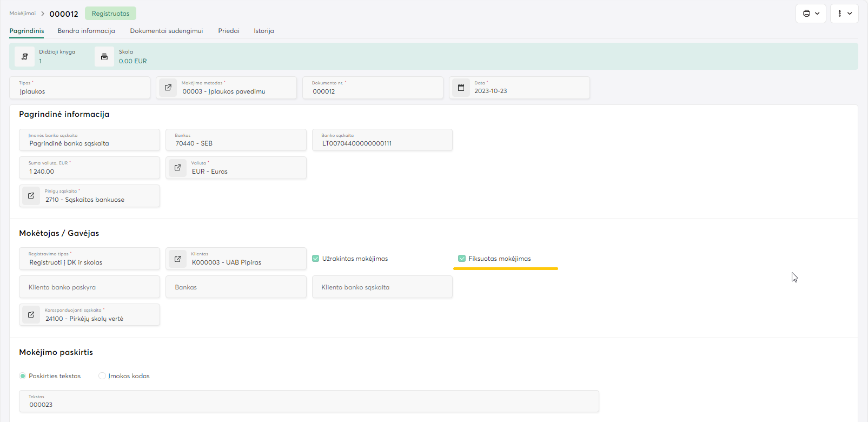
Task: Select the Įmokos kodas radio option
Action: click(x=102, y=376)
